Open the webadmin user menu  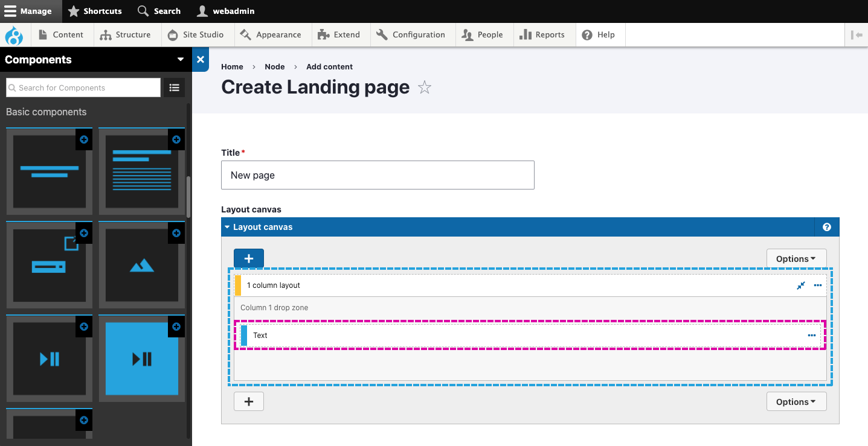click(x=226, y=11)
